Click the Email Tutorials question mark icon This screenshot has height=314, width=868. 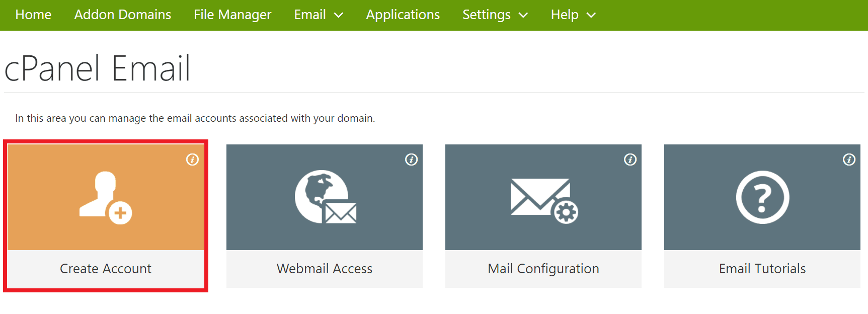click(762, 197)
